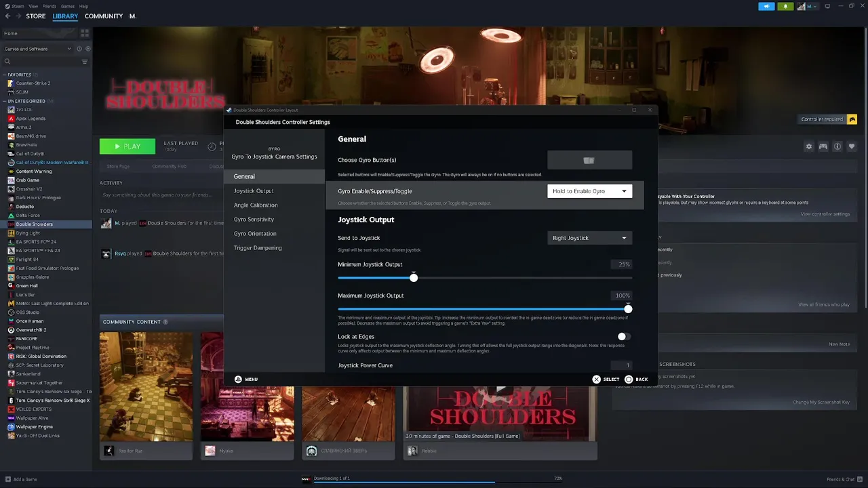Open the Rzo for Ruz screenshot thumbnail
Image resolution: width=868 pixels, height=488 pixels.
(x=146, y=386)
